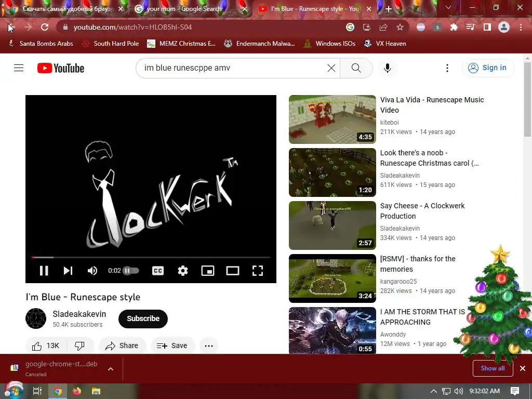This screenshot has width=532, height=399.
Task: Open VX Heaven bookmark
Action: coord(385,44)
